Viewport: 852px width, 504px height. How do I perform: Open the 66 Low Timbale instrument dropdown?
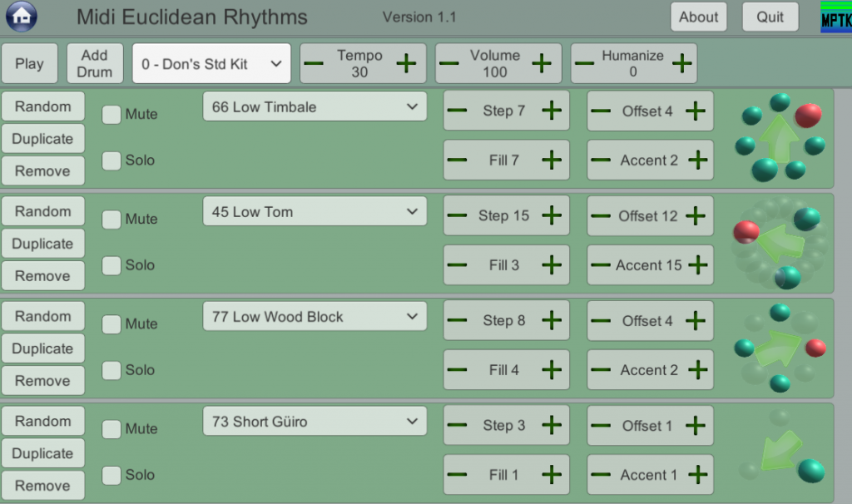pyautogui.click(x=315, y=106)
